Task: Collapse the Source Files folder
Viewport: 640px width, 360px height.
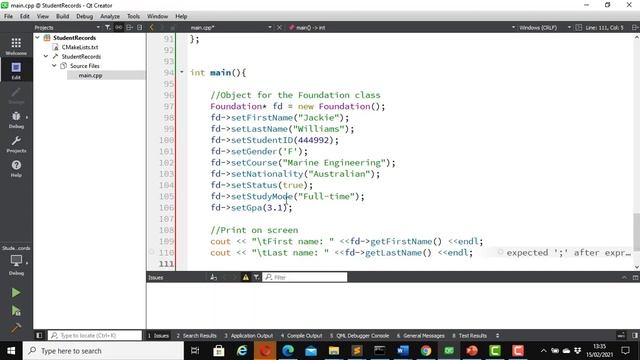Action: coord(54,65)
